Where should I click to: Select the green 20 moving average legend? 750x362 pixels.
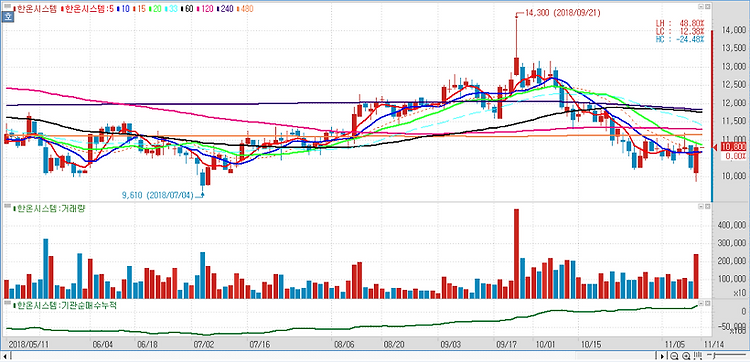pyautogui.click(x=155, y=9)
